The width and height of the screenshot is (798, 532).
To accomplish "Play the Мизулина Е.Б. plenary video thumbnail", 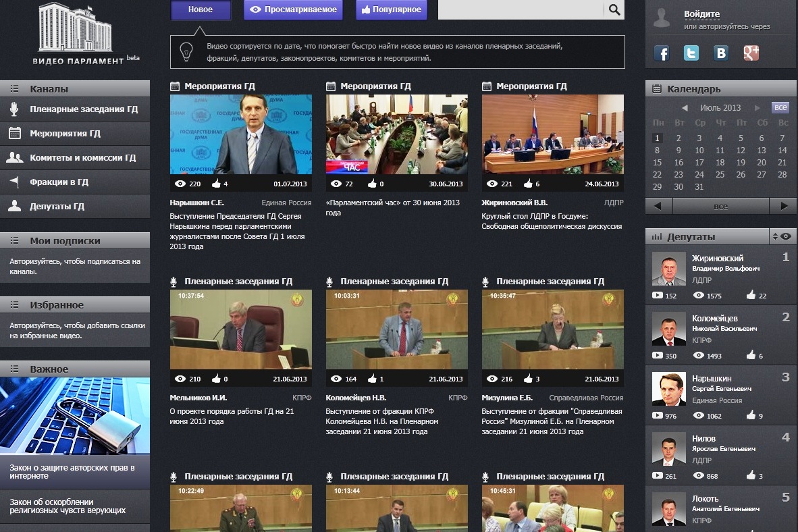I will point(553,329).
